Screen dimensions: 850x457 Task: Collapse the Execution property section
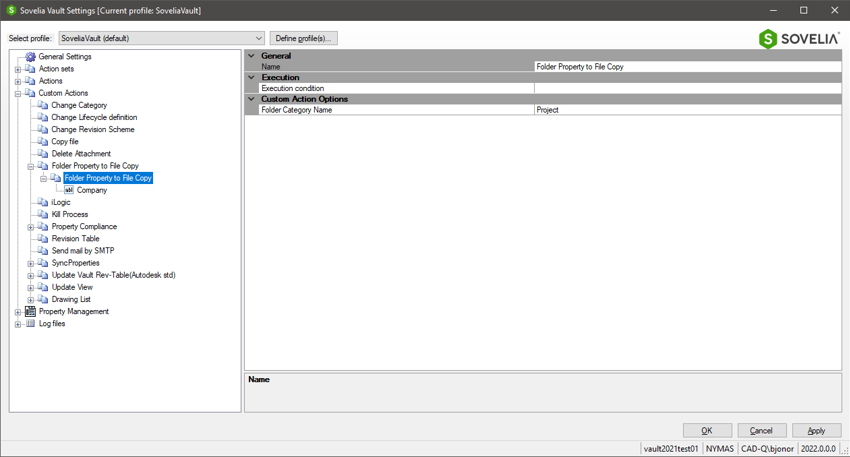[252, 78]
